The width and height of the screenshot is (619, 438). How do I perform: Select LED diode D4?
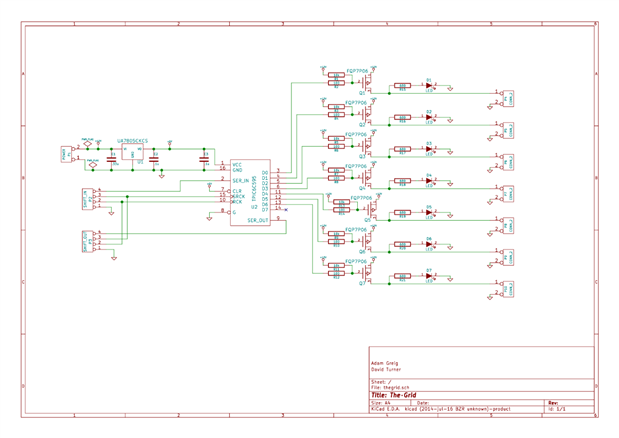pyautogui.click(x=429, y=181)
